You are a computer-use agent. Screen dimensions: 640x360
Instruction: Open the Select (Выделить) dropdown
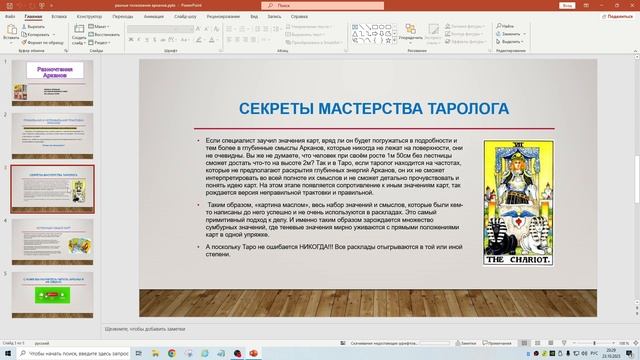pyautogui.click(x=510, y=42)
